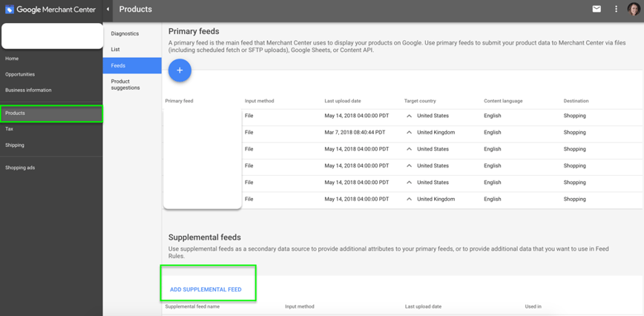Switch to the Diagnostics tab
Image resolution: width=644 pixels, height=316 pixels.
pyautogui.click(x=125, y=34)
